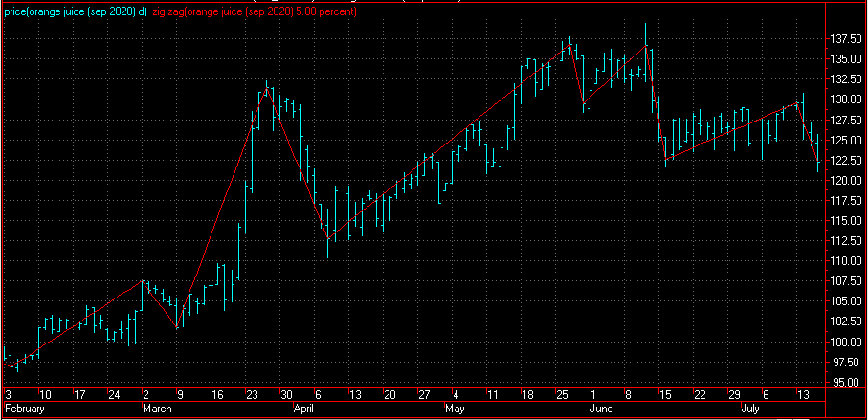The height and width of the screenshot is (420, 868).
Task: Pick date 15 on the date axis
Action: 665,395
